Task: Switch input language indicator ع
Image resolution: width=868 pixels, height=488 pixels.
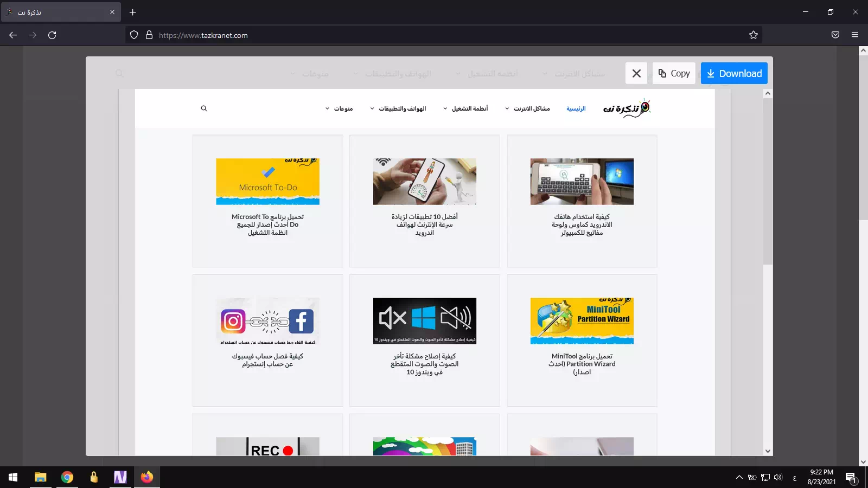Action: pyautogui.click(x=795, y=478)
